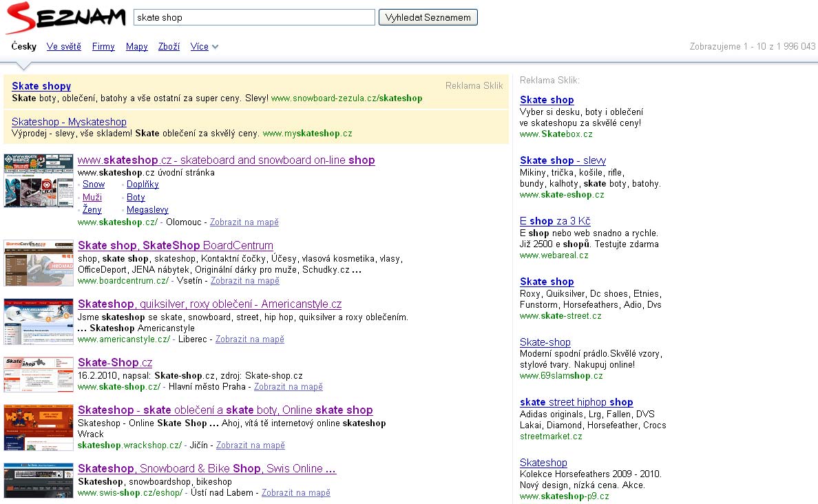
Task: Open the skate-street.cz Skate shop sidebar ad
Action: [x=547, y=281]
